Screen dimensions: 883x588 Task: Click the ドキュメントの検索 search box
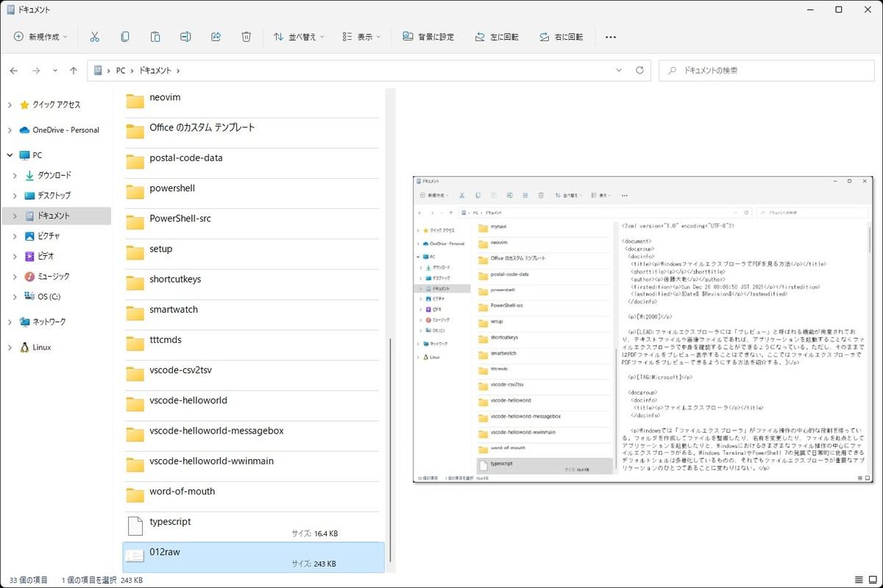[x=767, y=71]
